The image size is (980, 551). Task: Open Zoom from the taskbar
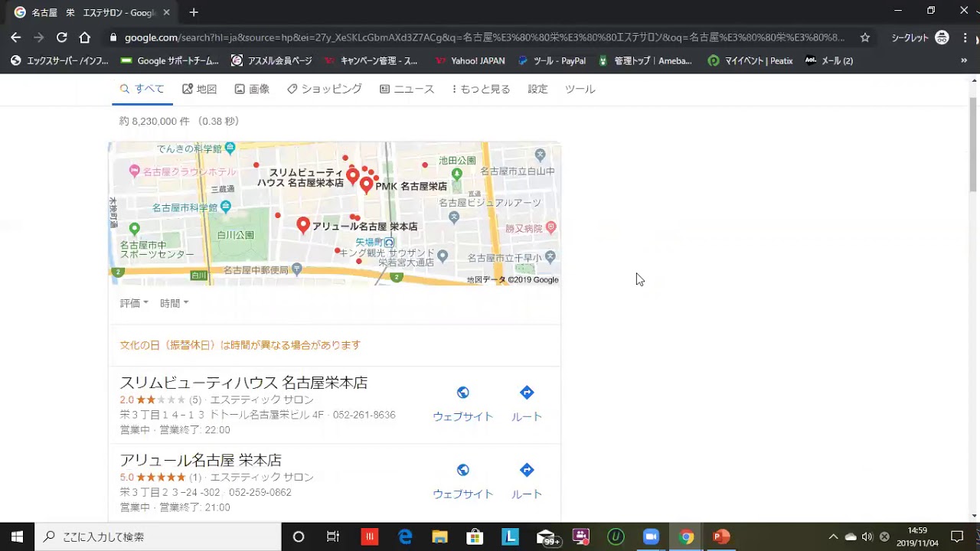[651, 536]
